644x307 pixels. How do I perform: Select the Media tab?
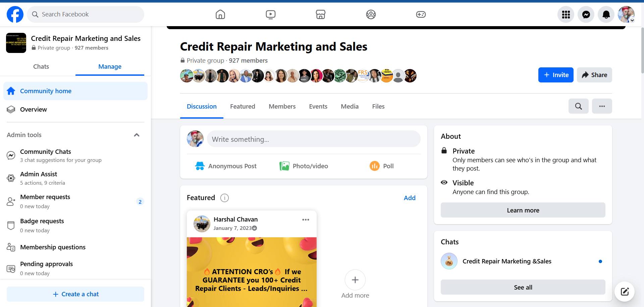350,107
